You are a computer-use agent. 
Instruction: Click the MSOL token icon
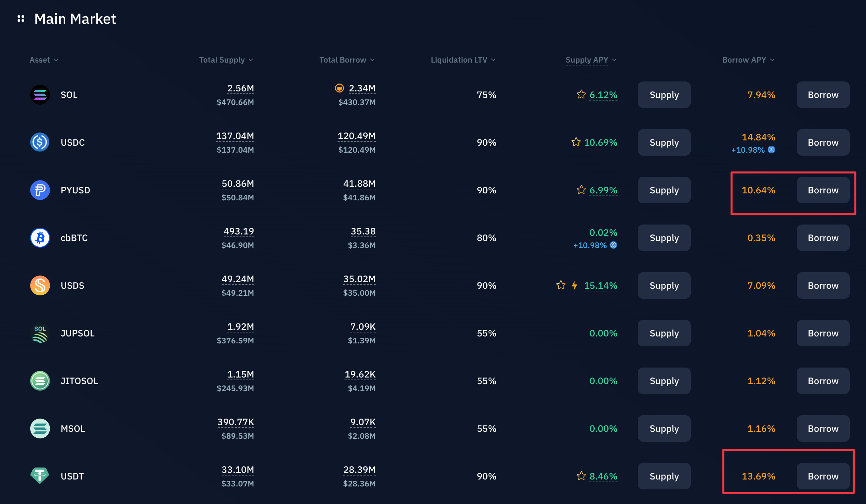click(x=40, y=428)
